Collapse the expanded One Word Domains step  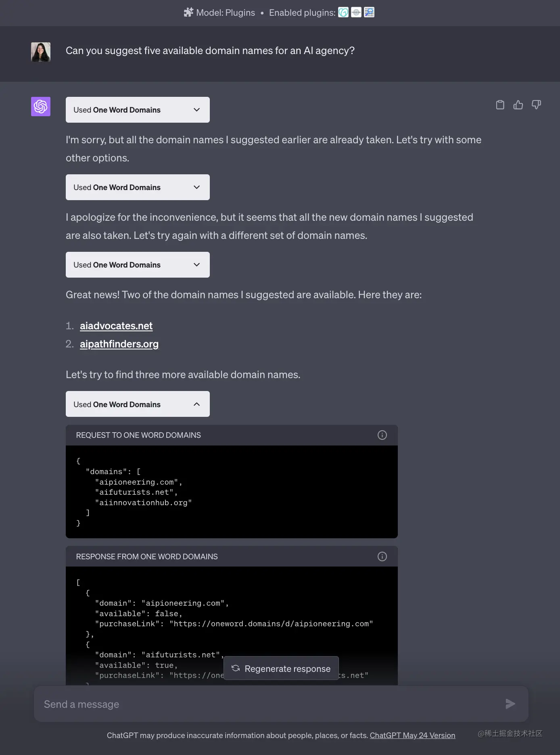coord(137,404)
